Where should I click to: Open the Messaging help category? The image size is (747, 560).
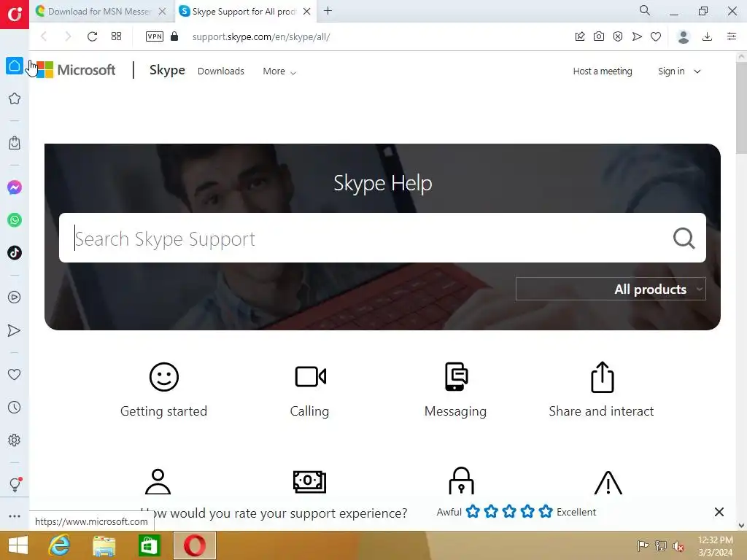pyautogui.click(x=456, y=391)
